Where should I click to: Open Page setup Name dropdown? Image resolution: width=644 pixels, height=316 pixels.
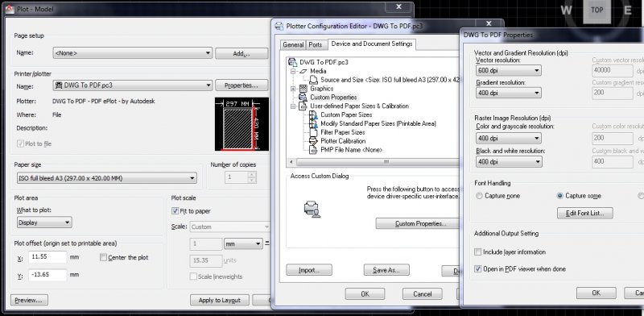(x=132, y=53)
